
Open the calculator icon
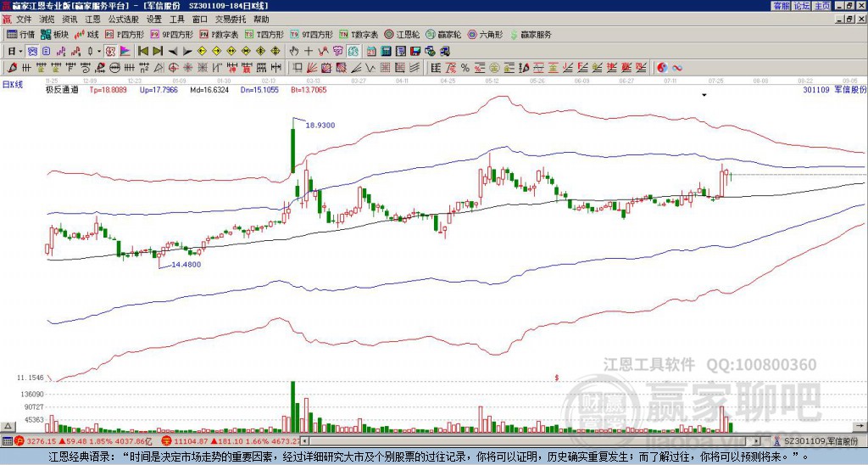click(x=386, y=51)
